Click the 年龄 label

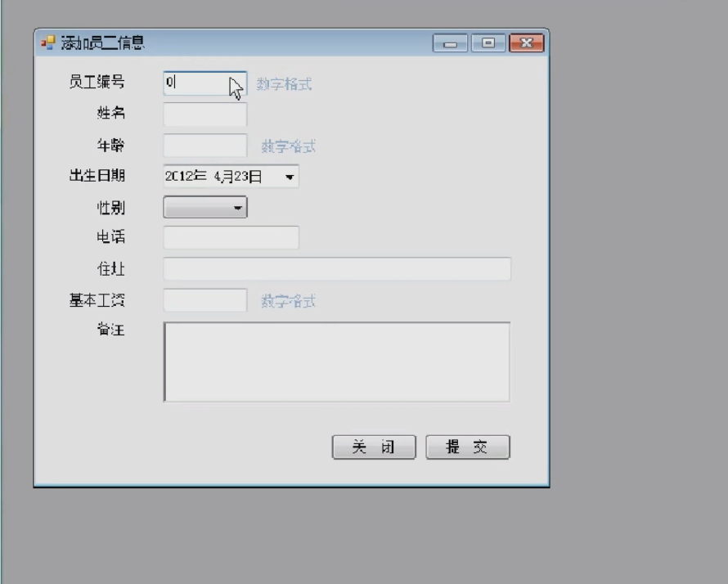(x=111, y=146)
